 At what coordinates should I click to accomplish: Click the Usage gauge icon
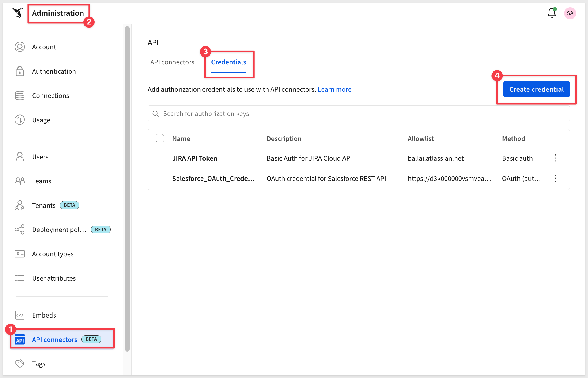point(20,120)
